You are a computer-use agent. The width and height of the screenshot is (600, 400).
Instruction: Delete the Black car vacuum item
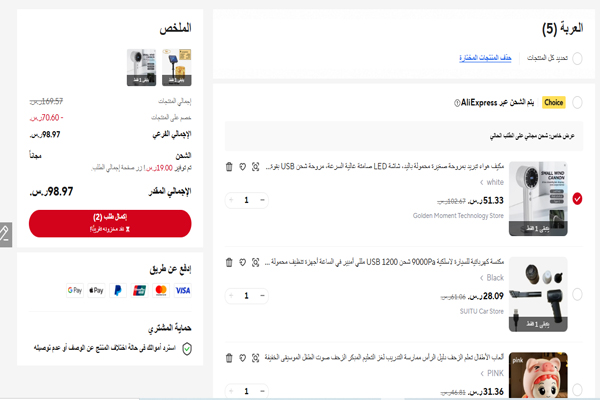[229, 262]
